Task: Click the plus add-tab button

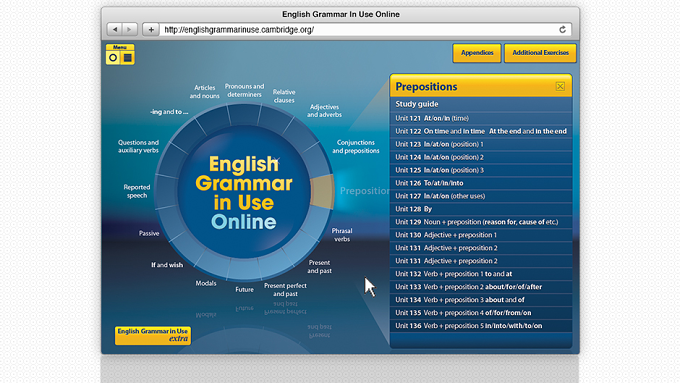Action: tap(151, 29)
